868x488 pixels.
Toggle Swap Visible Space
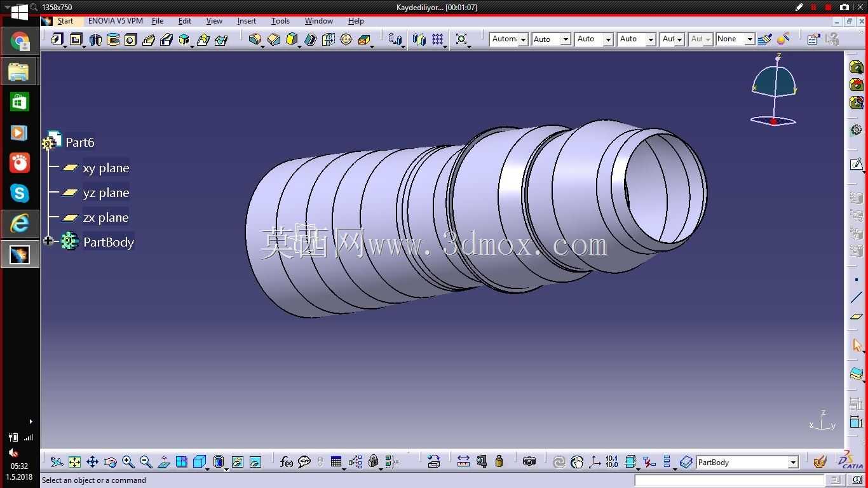(x=255, y=462)
